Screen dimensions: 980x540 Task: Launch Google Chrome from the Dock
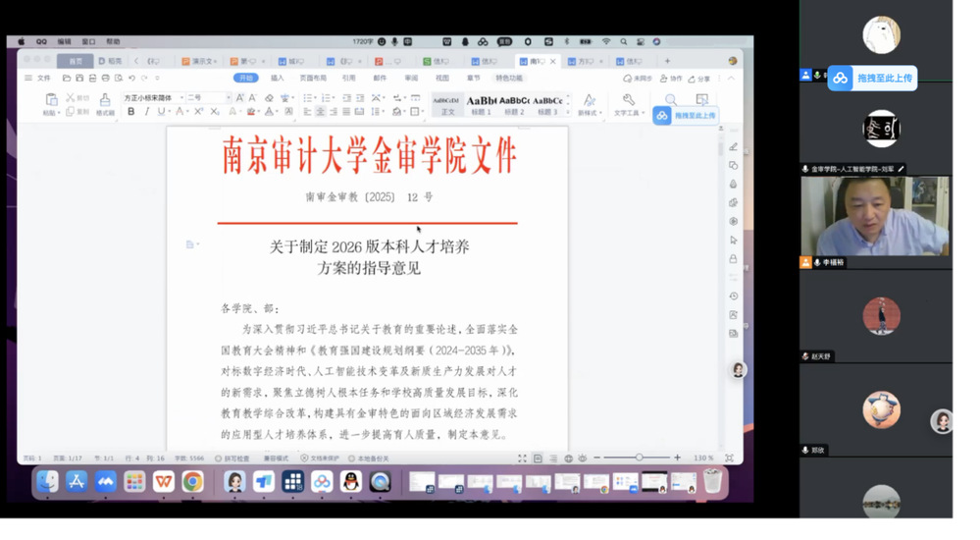192,481
